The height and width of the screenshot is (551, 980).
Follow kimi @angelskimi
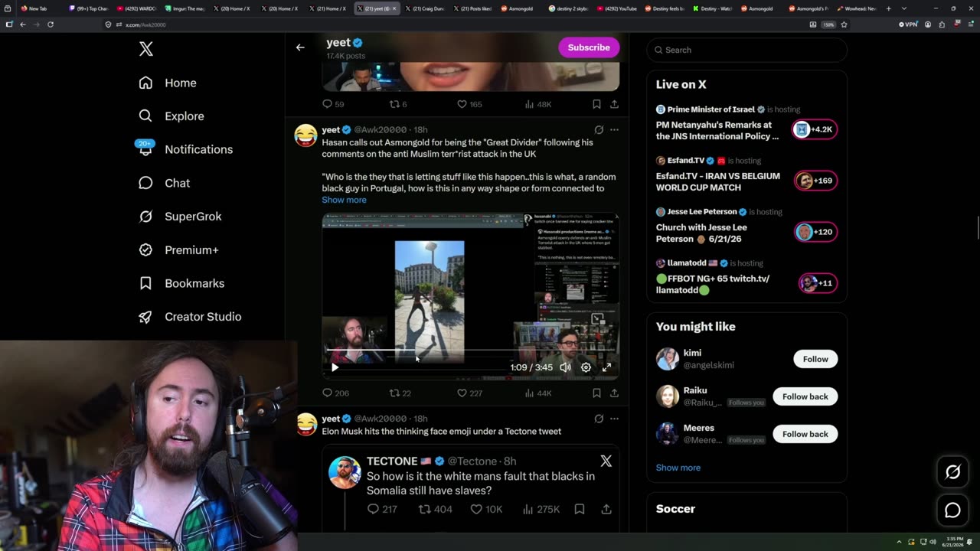815,359
